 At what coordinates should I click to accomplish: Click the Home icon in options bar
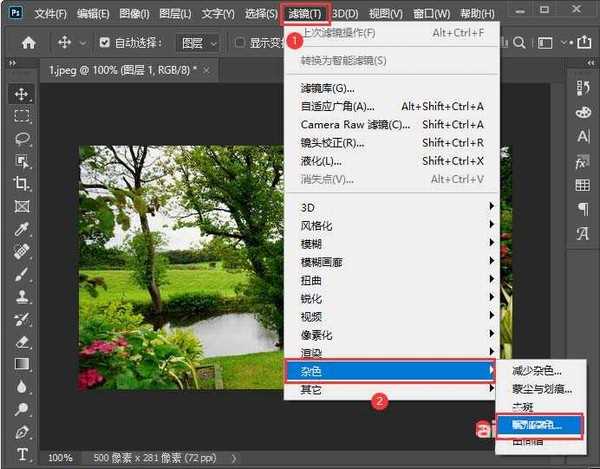[29, 43]
